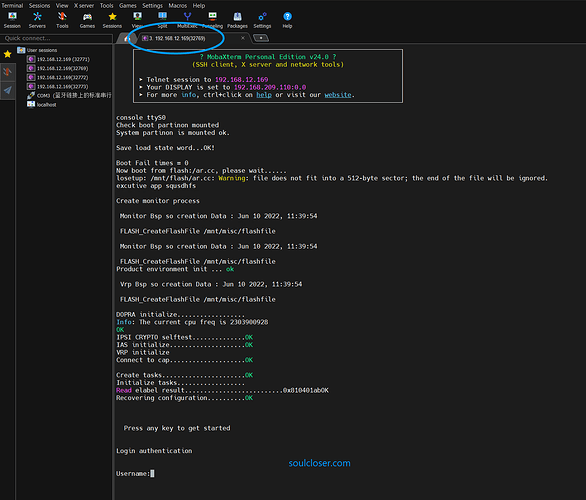Click the Tunneling toolbar icon
Viewport: 586px width, 500px height.
(212, 20)
